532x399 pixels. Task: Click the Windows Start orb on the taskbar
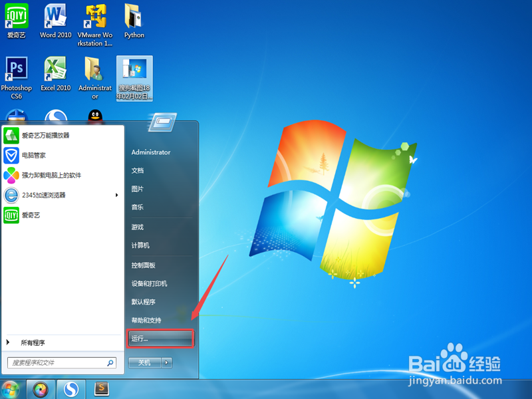(x=10, y=389)
